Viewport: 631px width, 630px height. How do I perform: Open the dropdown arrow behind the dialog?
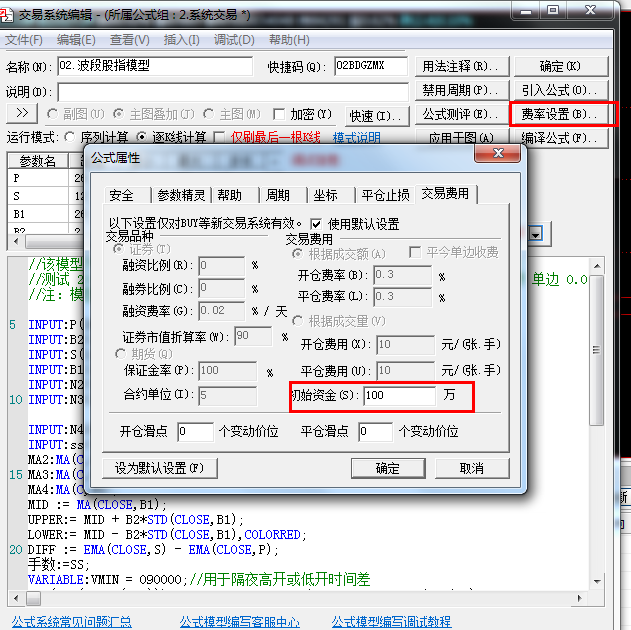click(x=536, y=234)
